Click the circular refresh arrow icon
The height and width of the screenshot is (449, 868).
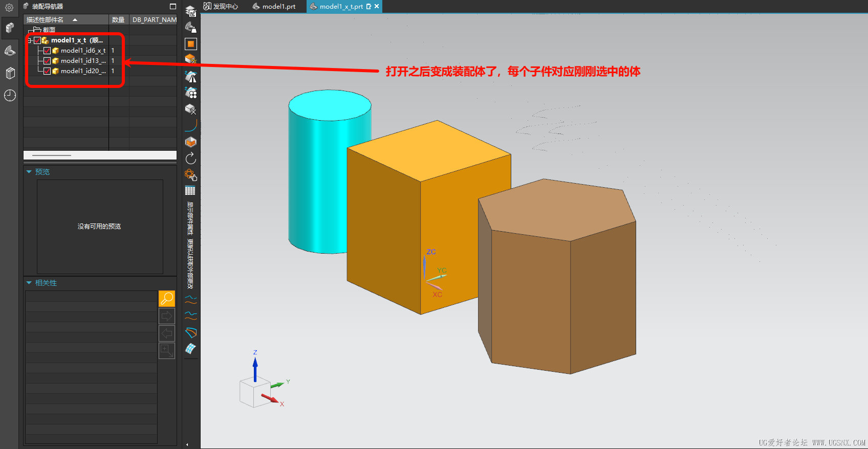[x=191, y=159]
